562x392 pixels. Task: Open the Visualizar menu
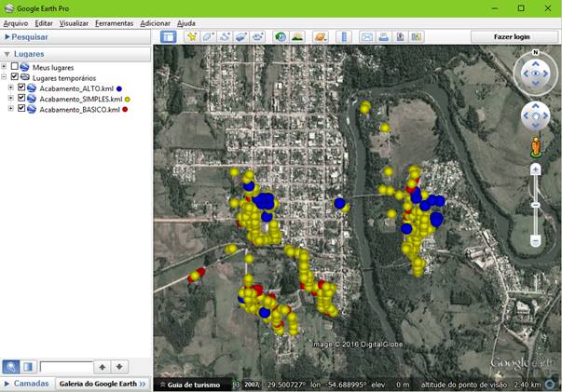pos(74,23)
